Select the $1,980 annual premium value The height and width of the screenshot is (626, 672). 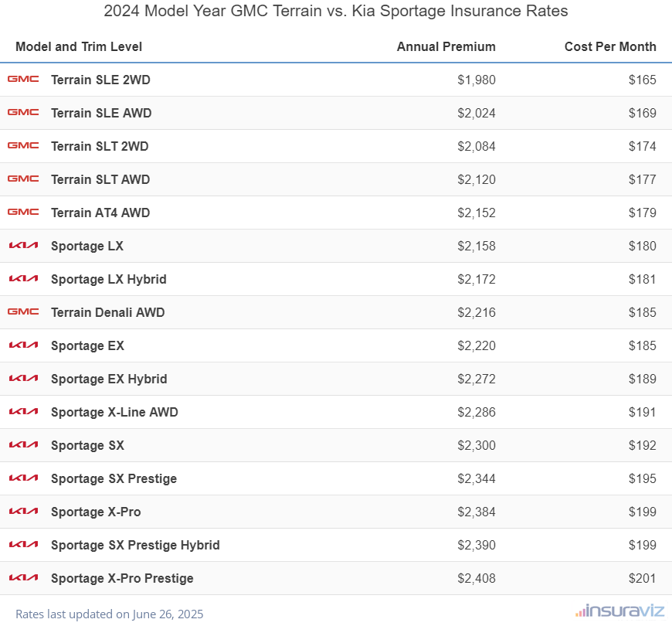pos(477,80)
